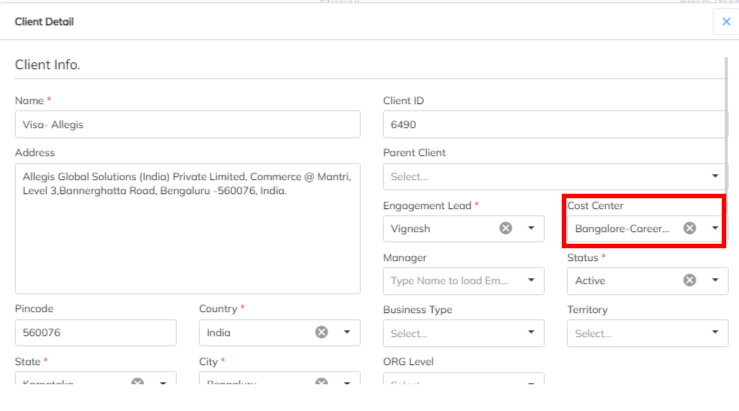Image resolution: width=739 pixels, height=411 pixels.
Task: Click the Manager name search field
Action: tap(449, 281)
